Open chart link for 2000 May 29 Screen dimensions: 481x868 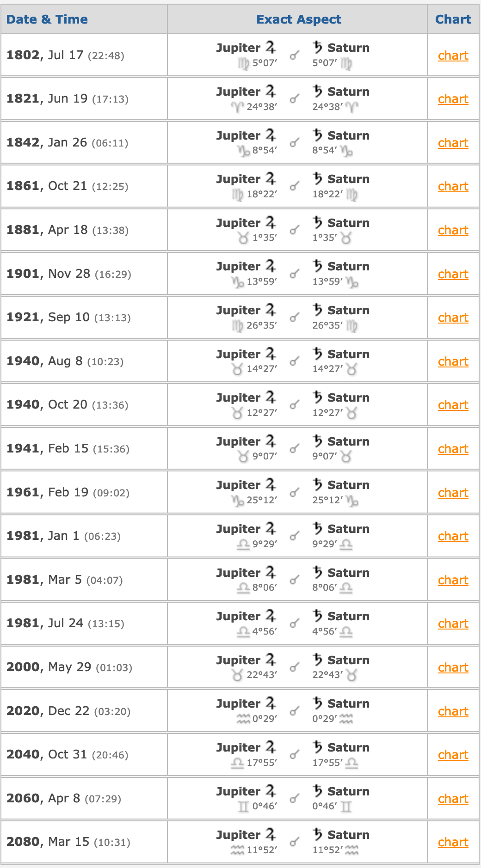453,667
